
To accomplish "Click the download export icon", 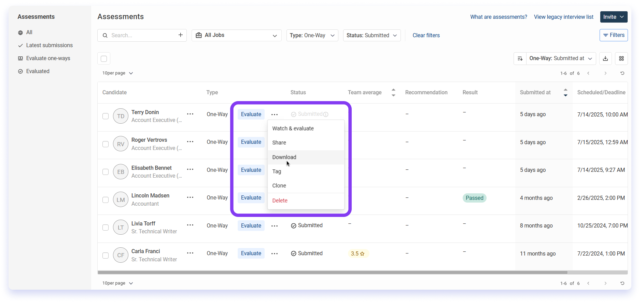I will pos(605,58).
